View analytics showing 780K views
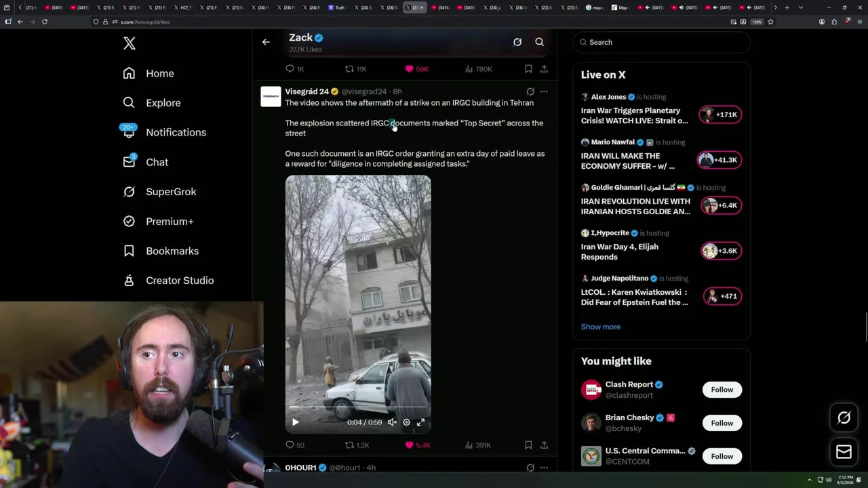The height and width of the screenshot is (488, 868). point(478,69)
